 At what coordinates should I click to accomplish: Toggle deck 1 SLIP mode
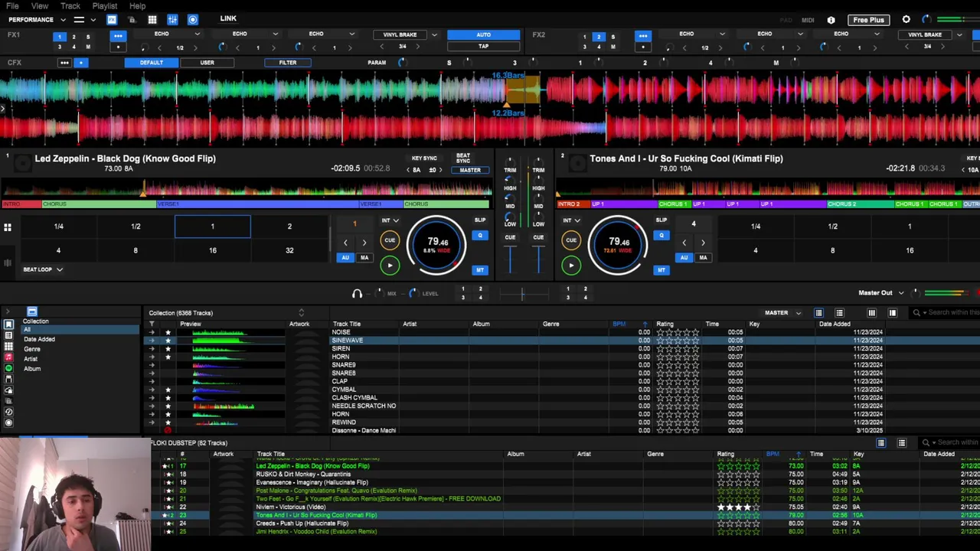click(480, 220)
